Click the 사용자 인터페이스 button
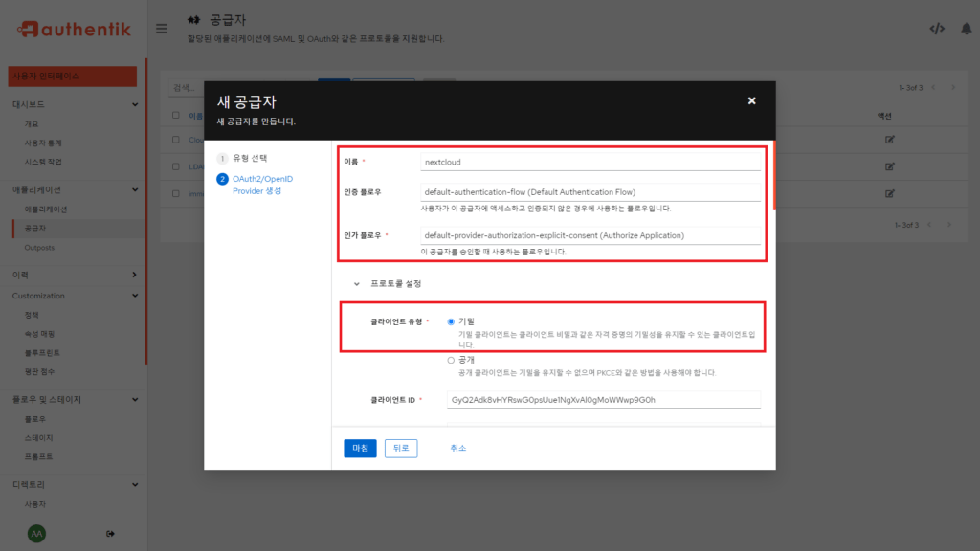The height and width of the screenshot is (551, 980). pos(73,77)
